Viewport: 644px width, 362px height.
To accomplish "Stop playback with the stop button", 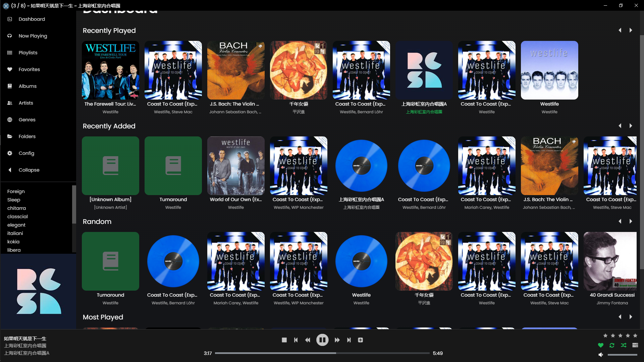I will [284, 340].
